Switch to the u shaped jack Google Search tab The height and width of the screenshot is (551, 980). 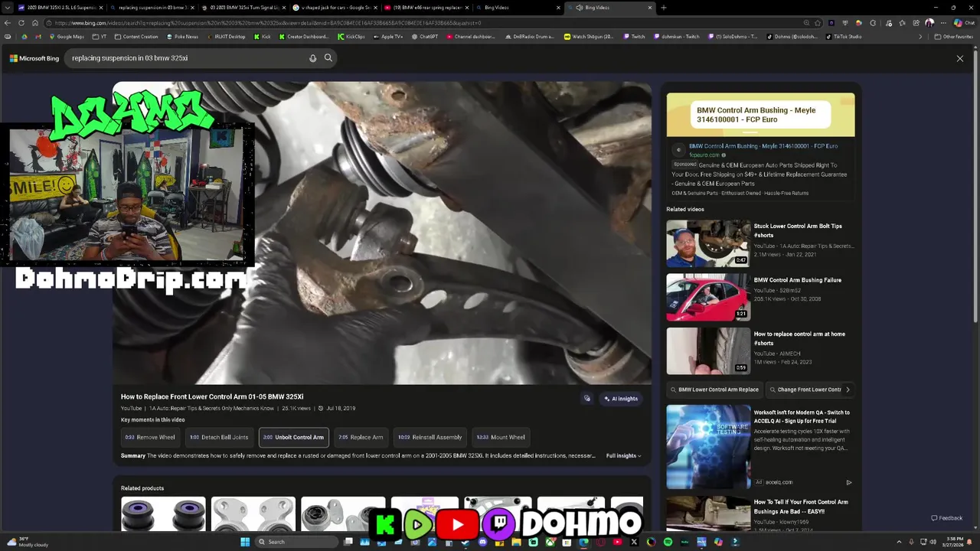click(x=335, y=8)
